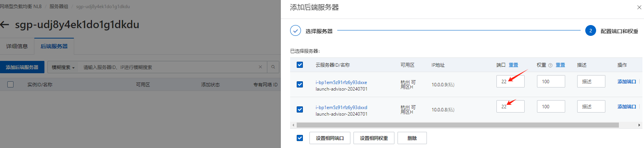The image size is (644, 148).
Task: Open the 模糊搜索 dropdown
Action: pyautogui.click(x=63, y=67)
